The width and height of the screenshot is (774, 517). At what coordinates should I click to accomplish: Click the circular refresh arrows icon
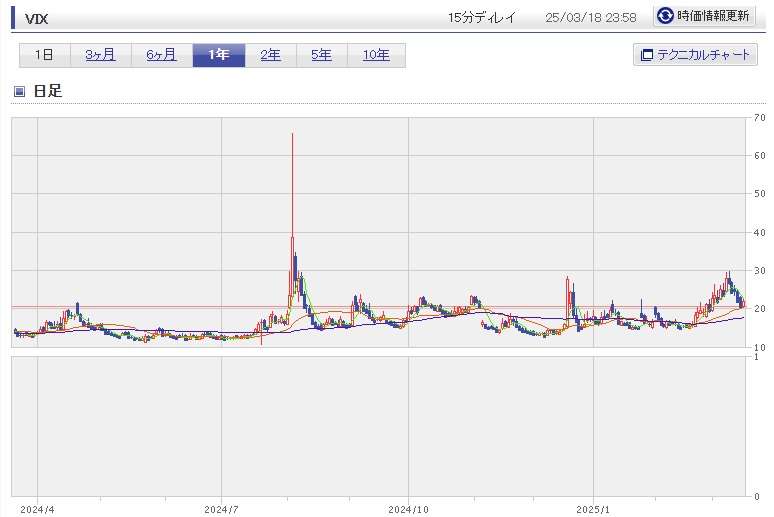(665, 16)
